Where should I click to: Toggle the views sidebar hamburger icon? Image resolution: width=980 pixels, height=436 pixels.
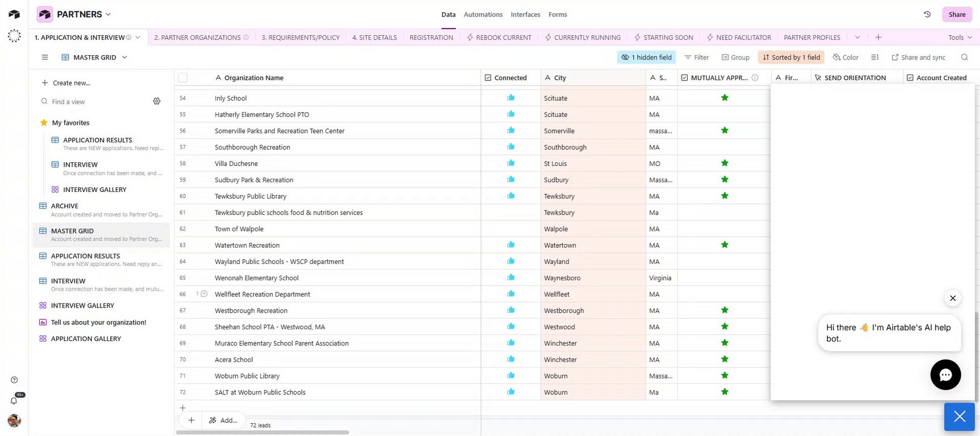click(x=45, y=58)
